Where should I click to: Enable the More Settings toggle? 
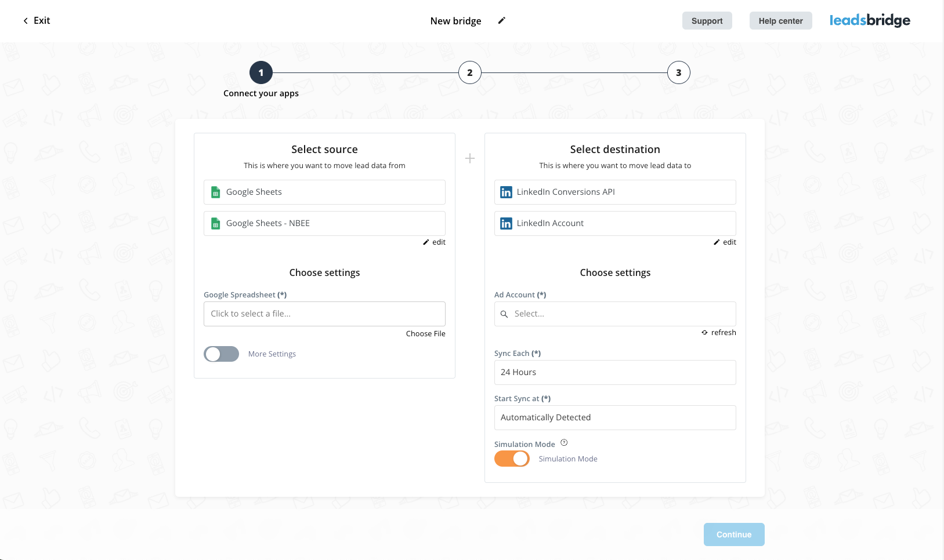coord(221,354)
